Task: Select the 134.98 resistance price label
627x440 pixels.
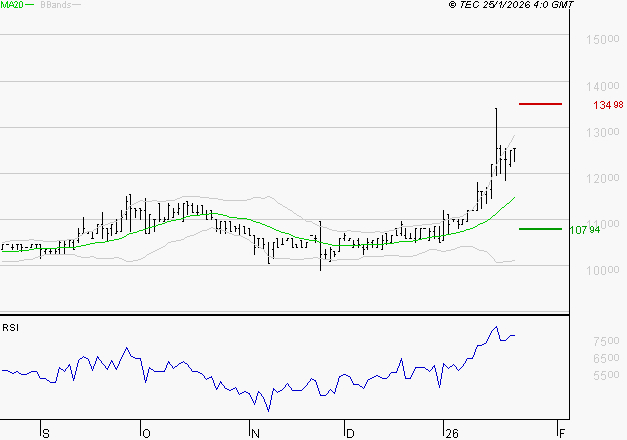Action: pos(608,105)
